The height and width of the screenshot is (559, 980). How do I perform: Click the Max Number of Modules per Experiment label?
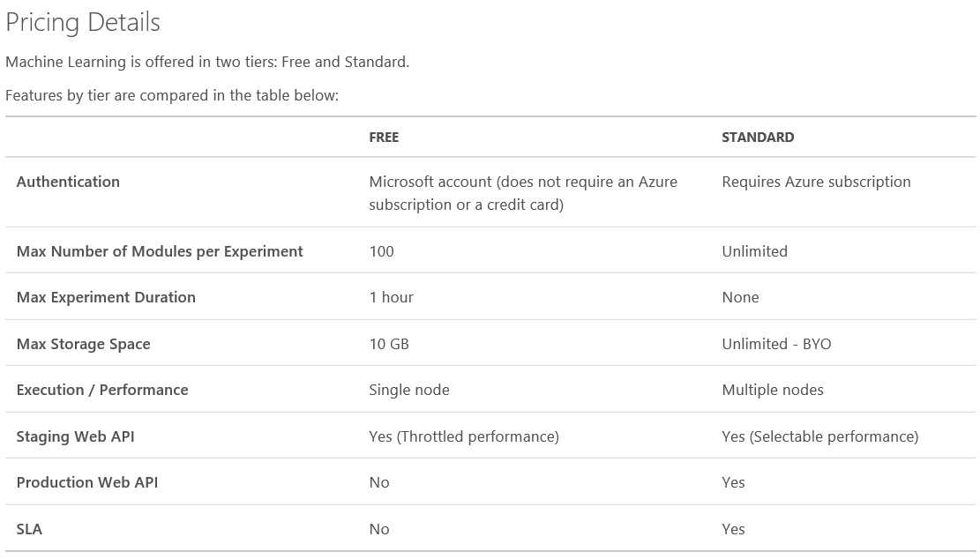click(x=160, y=251)
